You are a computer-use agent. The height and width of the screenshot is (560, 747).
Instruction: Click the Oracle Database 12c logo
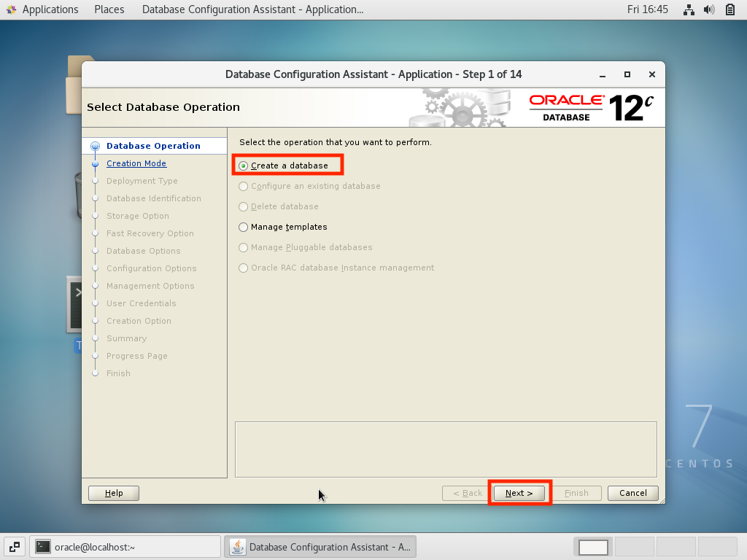[x=591, y=108]
